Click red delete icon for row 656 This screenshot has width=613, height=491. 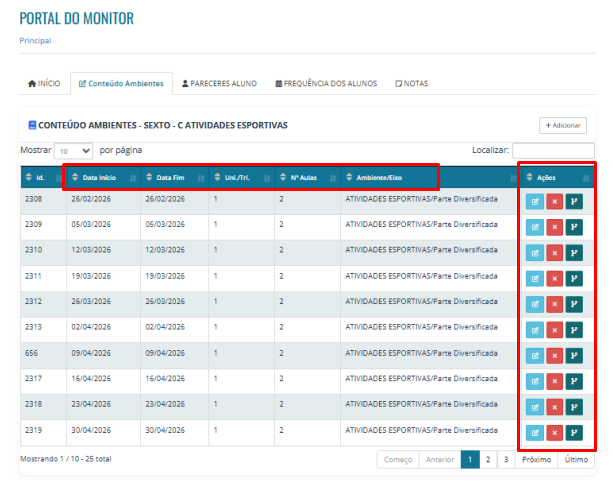coord(554,356)
